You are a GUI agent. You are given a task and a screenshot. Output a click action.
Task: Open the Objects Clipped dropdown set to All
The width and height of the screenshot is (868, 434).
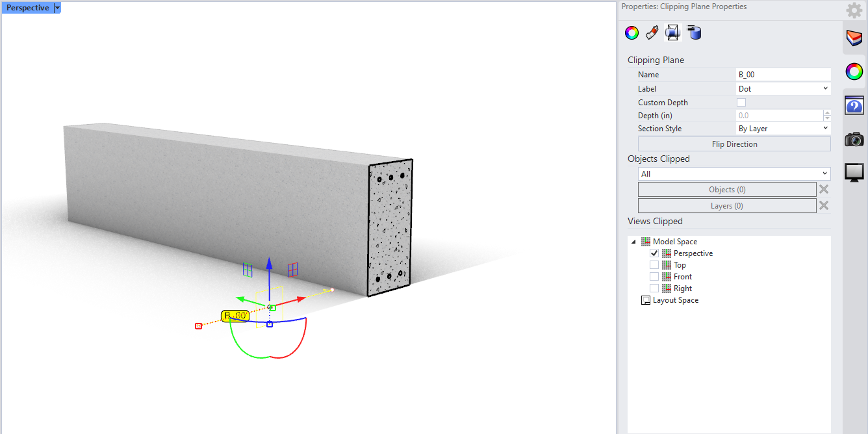(734, 174)
